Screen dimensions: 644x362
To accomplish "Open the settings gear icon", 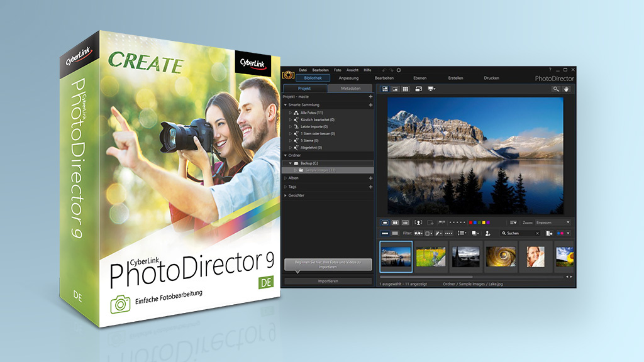I will coord(398,70).
